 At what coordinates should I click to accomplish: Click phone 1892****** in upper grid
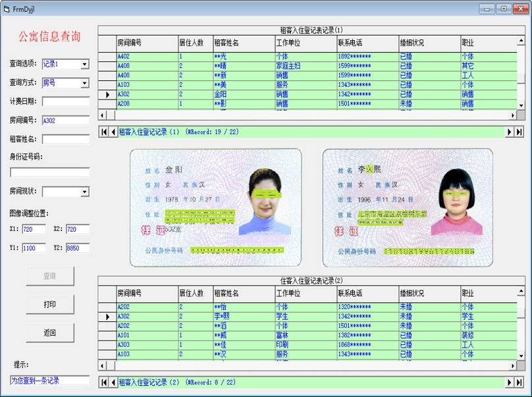(x=368, y=57)
